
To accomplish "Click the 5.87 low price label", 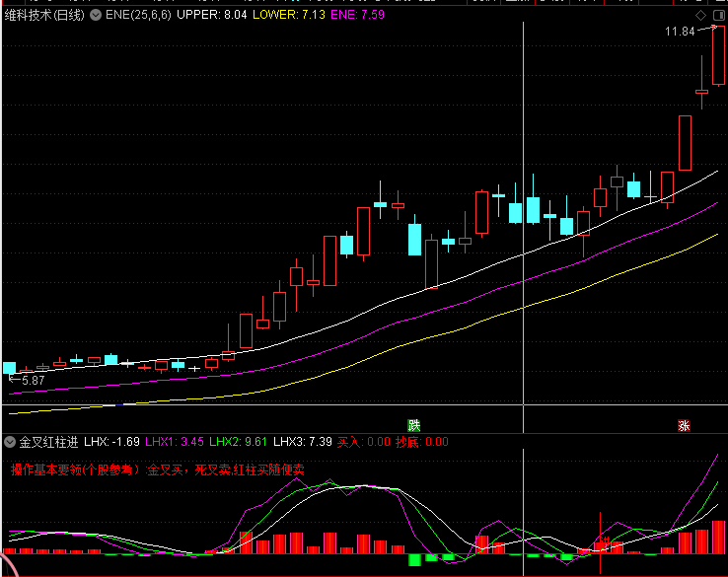I will [x=33, y=381].
